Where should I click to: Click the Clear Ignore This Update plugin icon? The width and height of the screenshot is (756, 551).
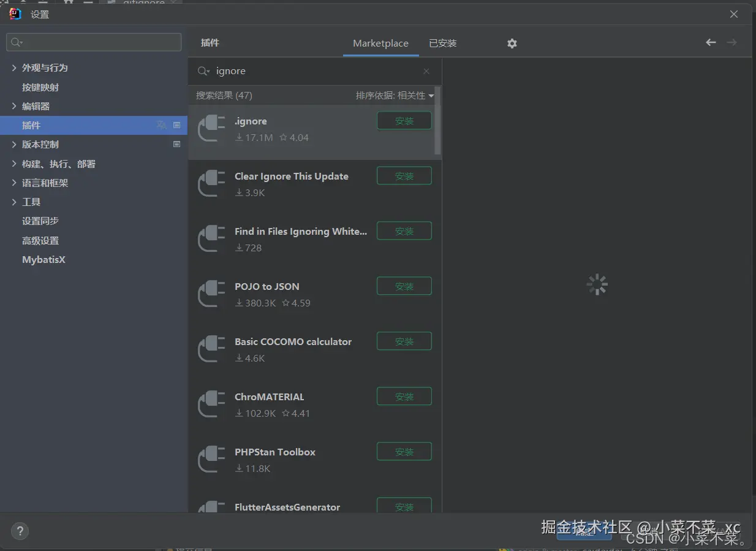click(212, 184)
